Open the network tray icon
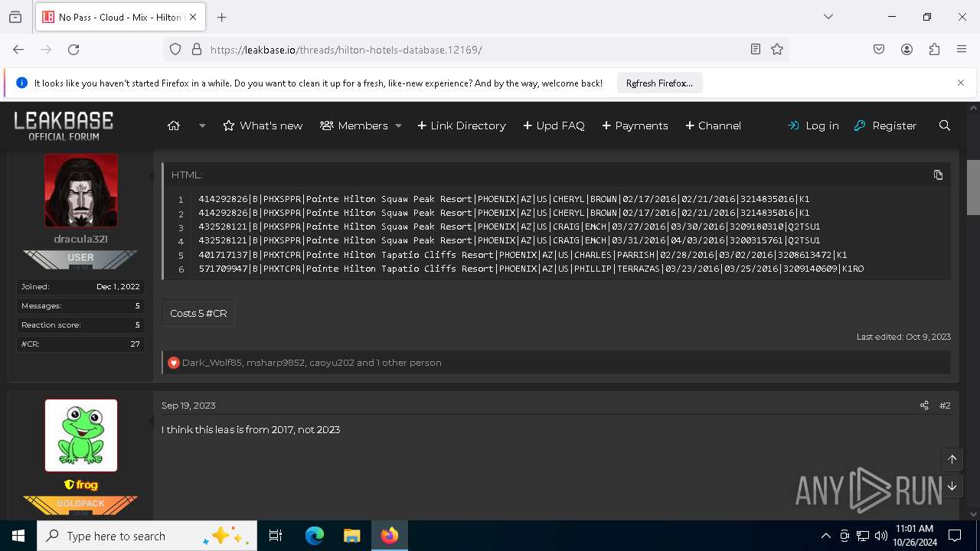Image resolution: width=980 pixels, height=551 pixels. [x=863, y=536]
